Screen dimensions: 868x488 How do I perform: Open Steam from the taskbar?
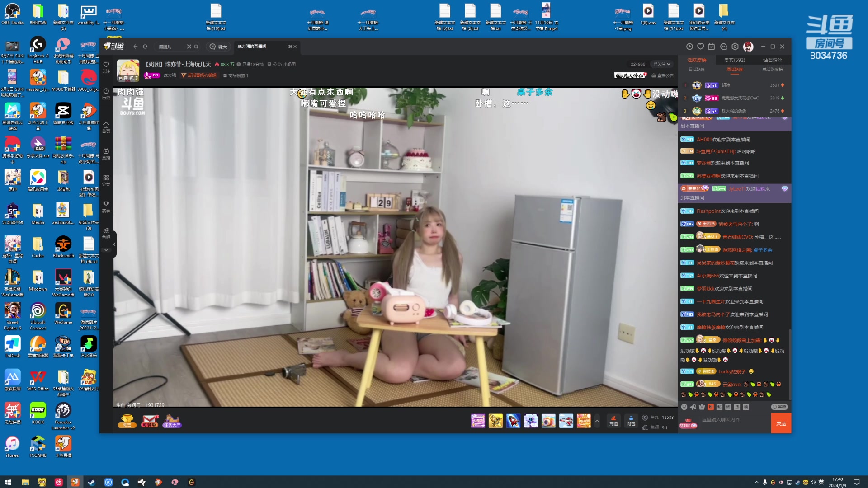point(91,482)
